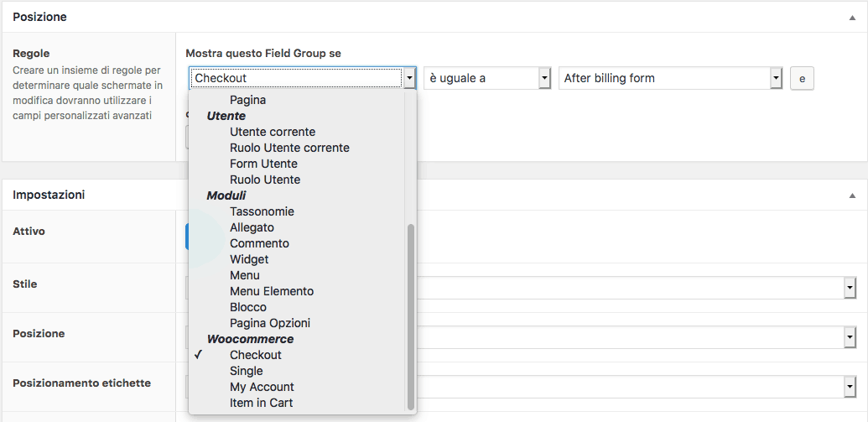
Task: Click the dropdown list scrollbar thumb
Action: click(x=410, y=317)
